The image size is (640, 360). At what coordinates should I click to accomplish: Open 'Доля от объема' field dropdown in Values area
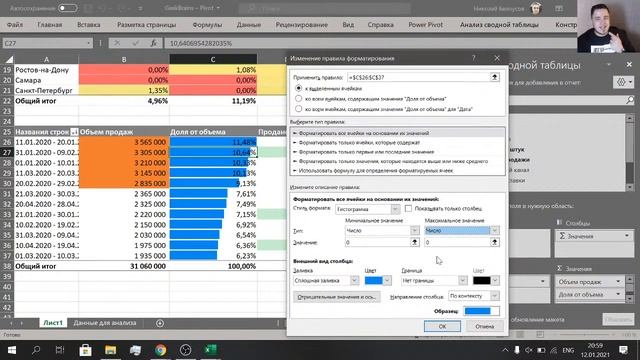618,294
